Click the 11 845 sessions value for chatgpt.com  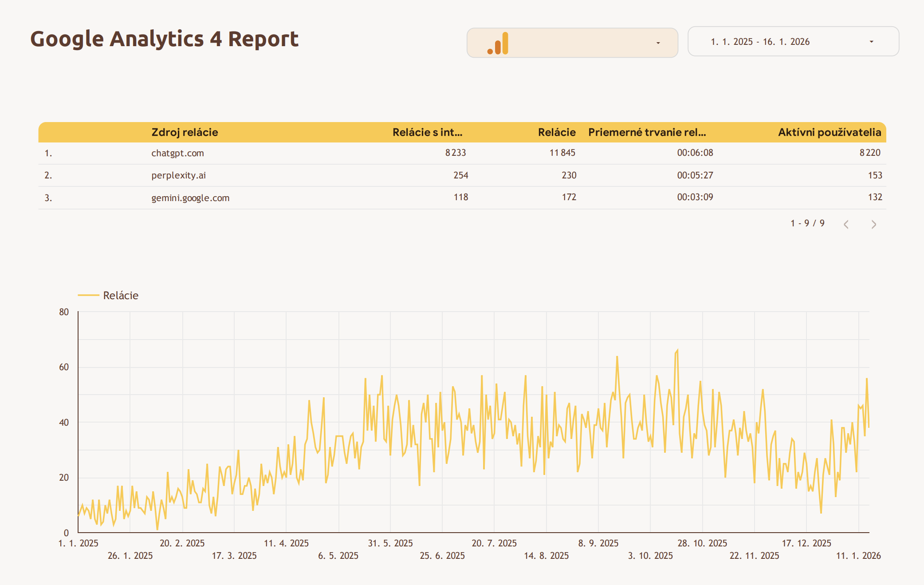(562, 153)
